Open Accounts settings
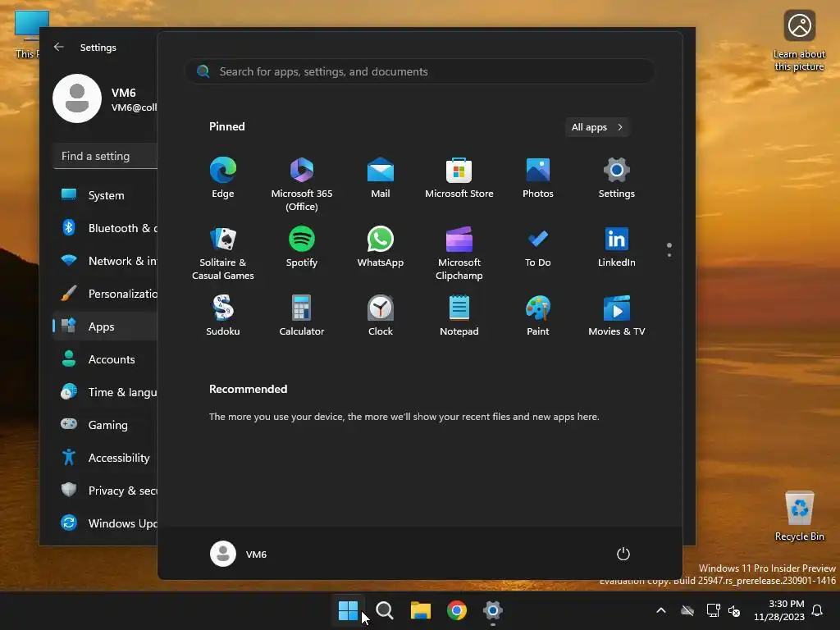 (106, 359)
